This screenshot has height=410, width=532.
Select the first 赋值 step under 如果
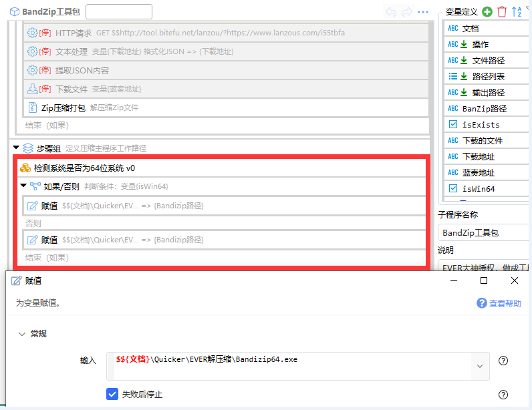click(224, 206)
